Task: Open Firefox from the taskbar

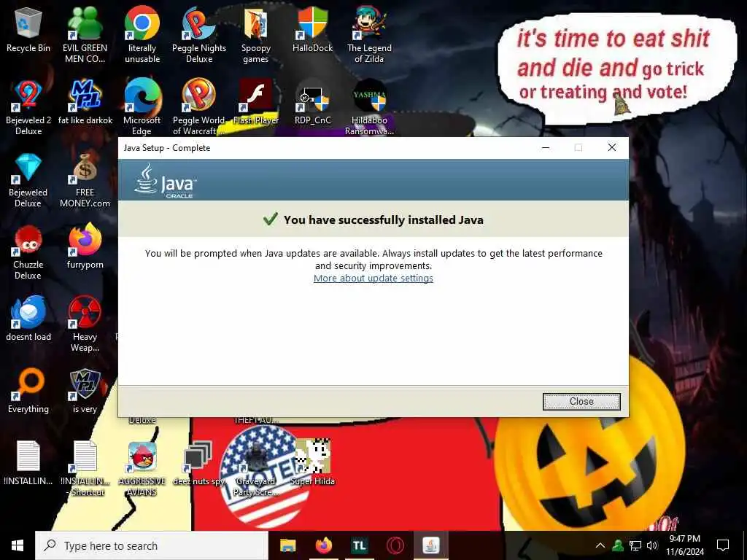Action: click(x=323, y=545)
